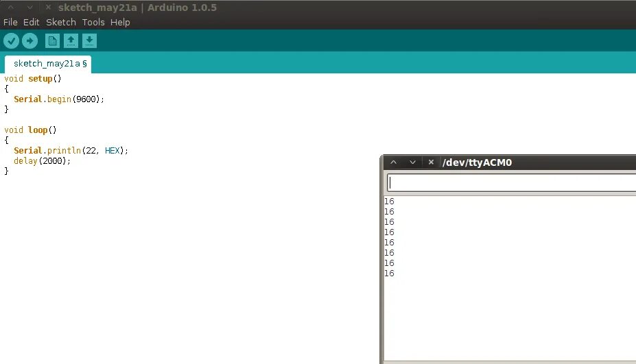636x364 pixels.
Task: Open the File menu
Action: pyautogui.click(x=10, y=23)
